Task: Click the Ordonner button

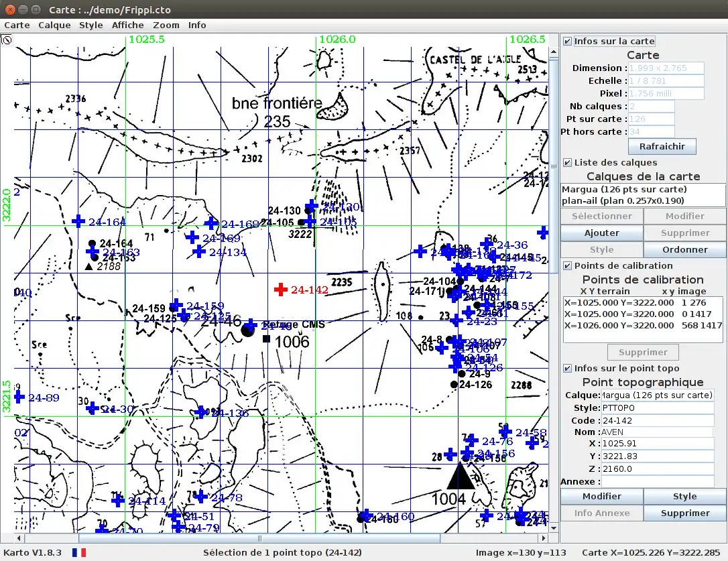Action: tap(684, 249)
